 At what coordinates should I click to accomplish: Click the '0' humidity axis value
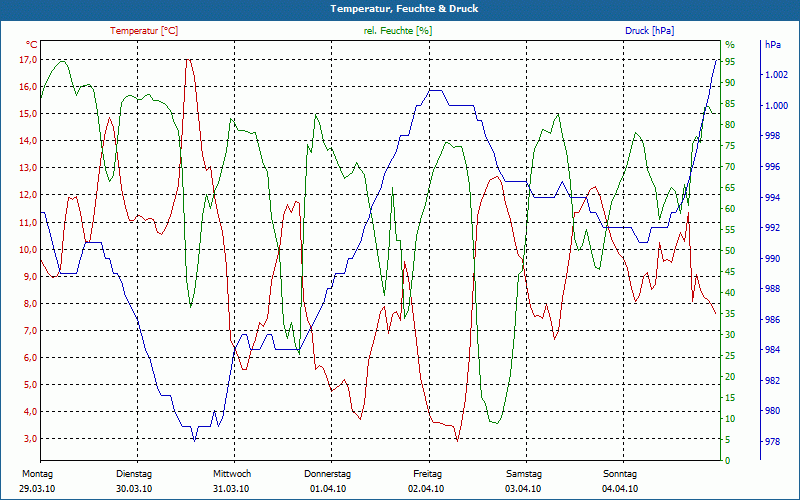coord(728,461)
